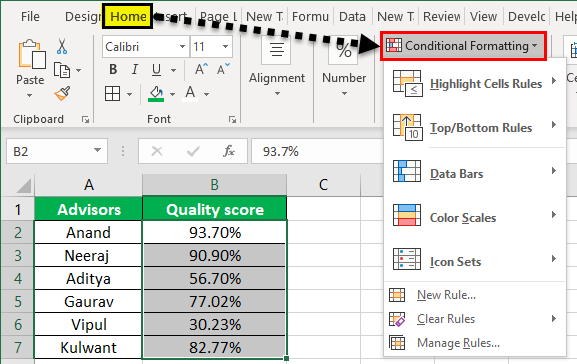This screenshot has width=577, height=364.
Task: Apply Underline formatting
Action: (156, 69)
